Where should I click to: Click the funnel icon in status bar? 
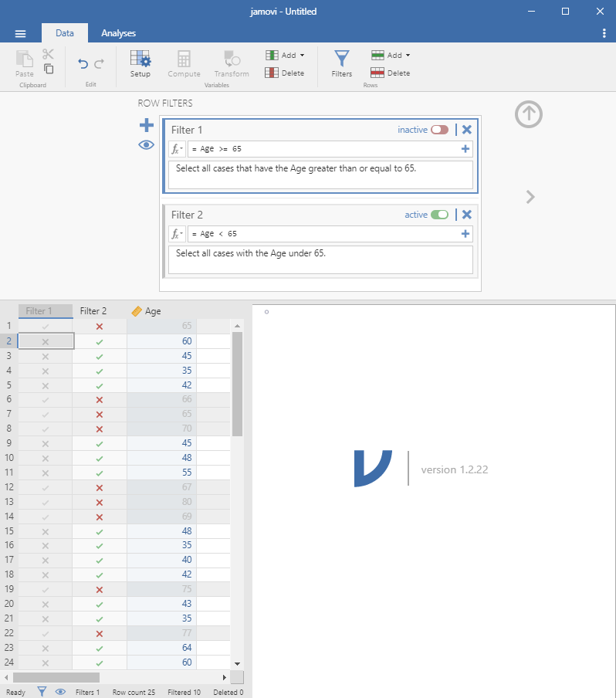(42, 692)
